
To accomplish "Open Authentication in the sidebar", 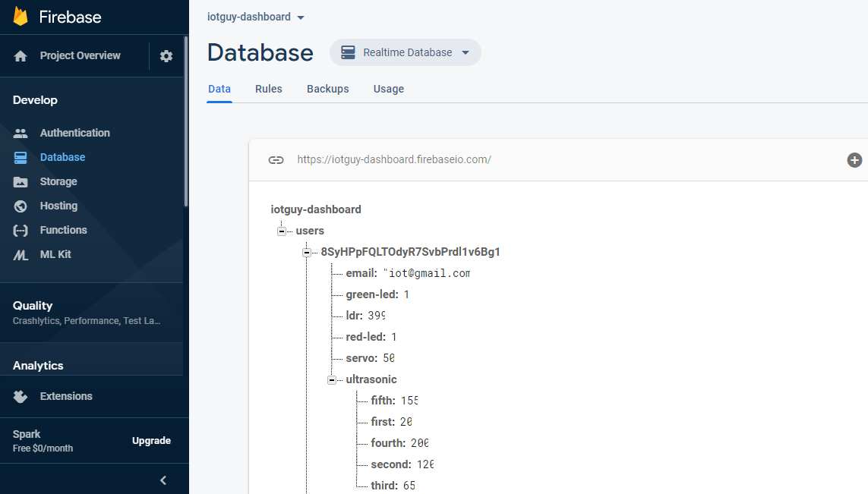I will [74, 134].
